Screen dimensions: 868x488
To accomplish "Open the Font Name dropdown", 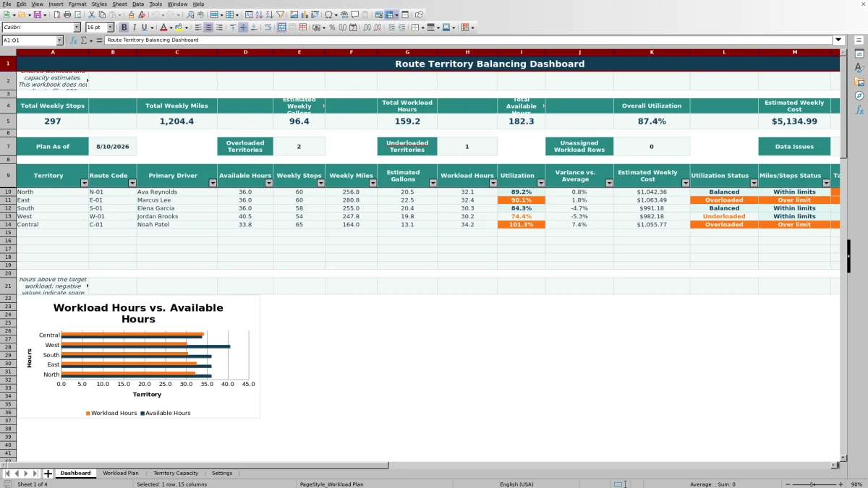I will (x=77, y=27).
